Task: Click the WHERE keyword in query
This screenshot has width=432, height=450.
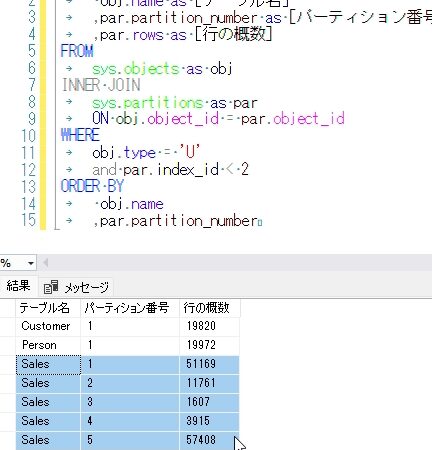Action: coord(80,135)
